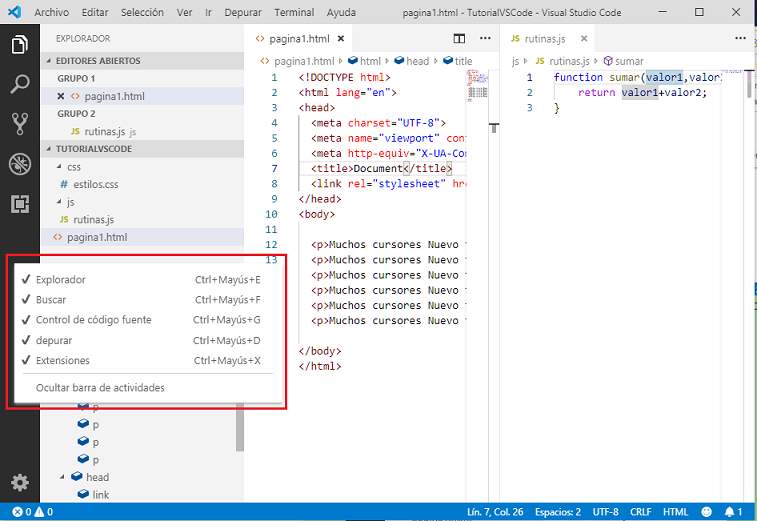Change HTML language mode
Viewport: 757px width, 521px height.
tap(675, 512)
